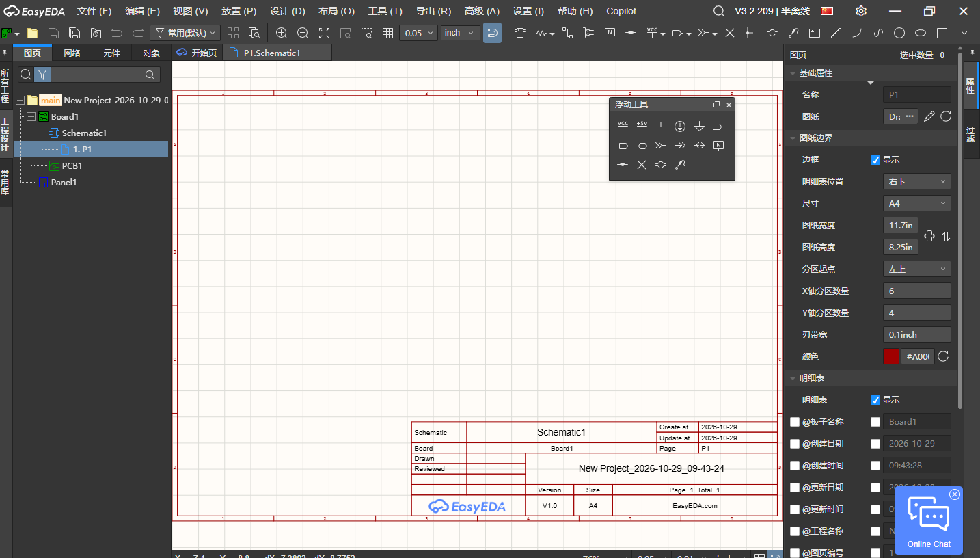This screenshot has width=980, height=558.
Task: Open the 放置 (P) menu
Action: pos(239,11)
